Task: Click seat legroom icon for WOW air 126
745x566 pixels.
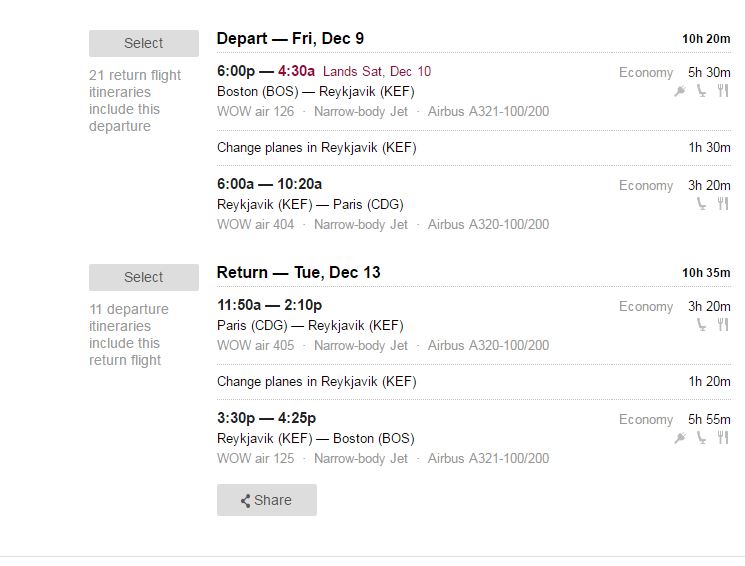Action: pyautogui.click(x=701, y=90)
